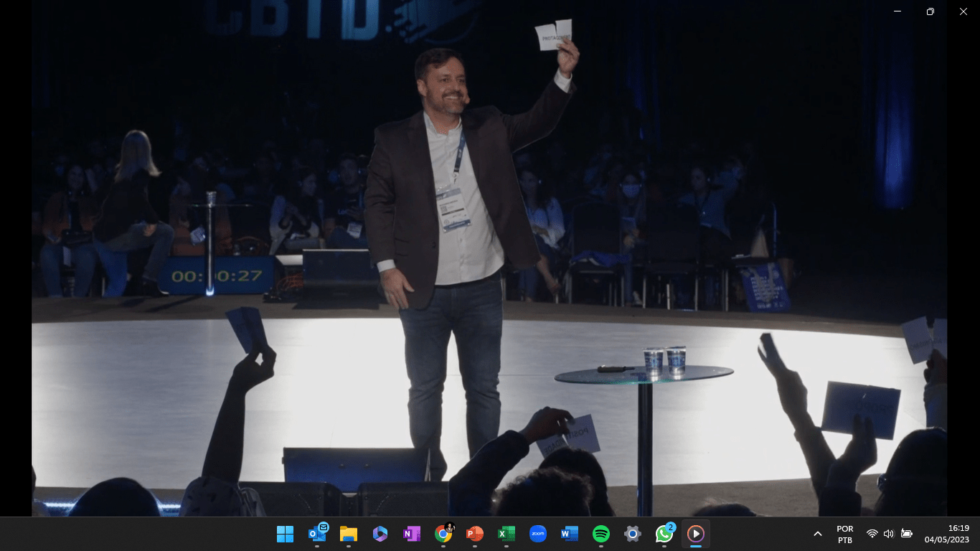Open Microsoft Word
This screenshot has width=980, height=551.
tap(569, 533)
